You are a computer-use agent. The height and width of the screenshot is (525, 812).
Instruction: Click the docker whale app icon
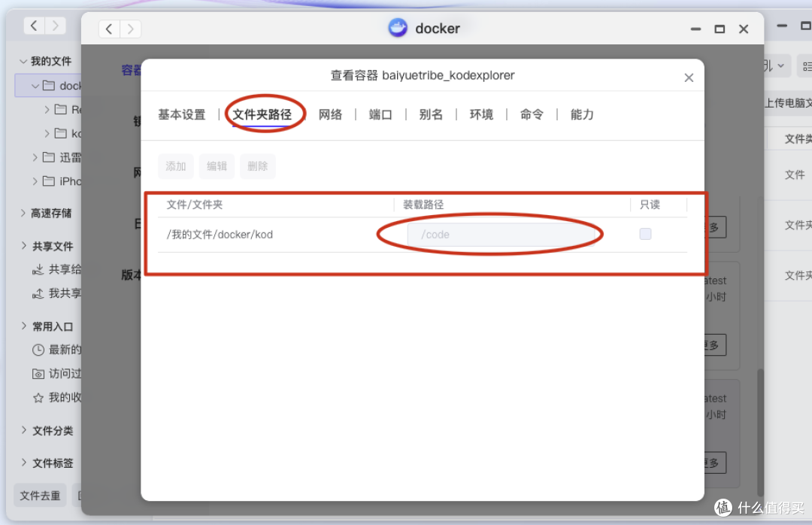pyautogui.click(x=398, y=28)
